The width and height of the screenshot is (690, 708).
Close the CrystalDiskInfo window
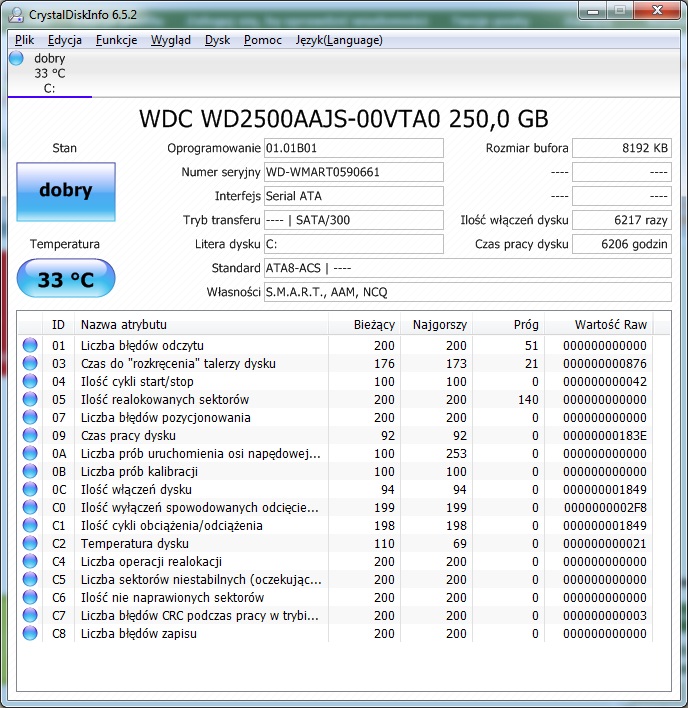(657, 11)
